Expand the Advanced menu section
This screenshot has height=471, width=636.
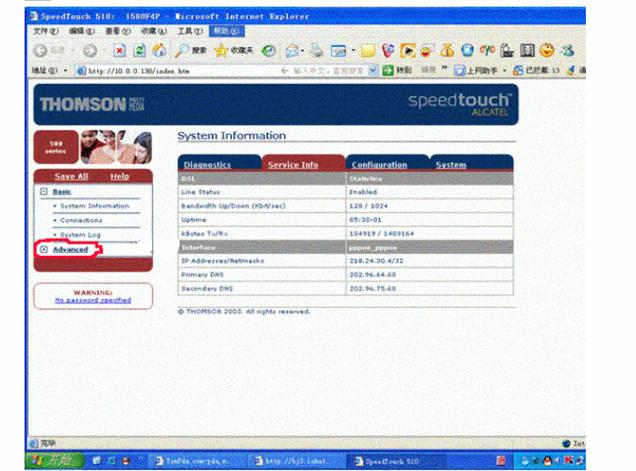click(43, 249)
